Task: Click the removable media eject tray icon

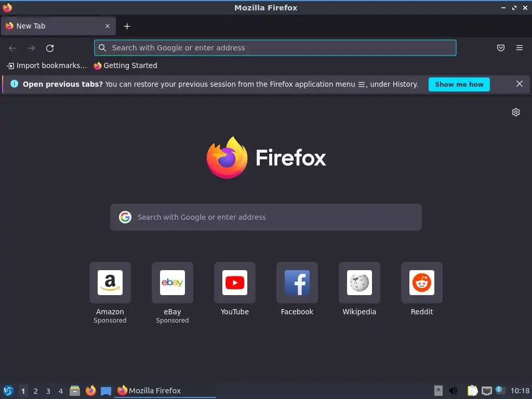Action: tap(438, 391)
